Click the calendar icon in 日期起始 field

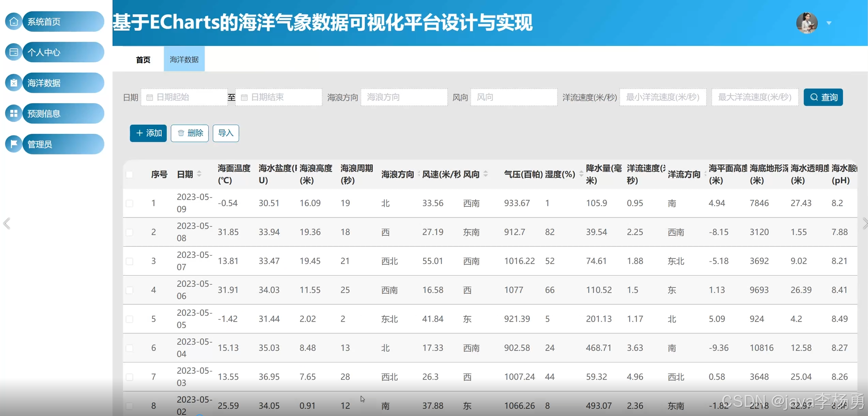coord(150,98)
